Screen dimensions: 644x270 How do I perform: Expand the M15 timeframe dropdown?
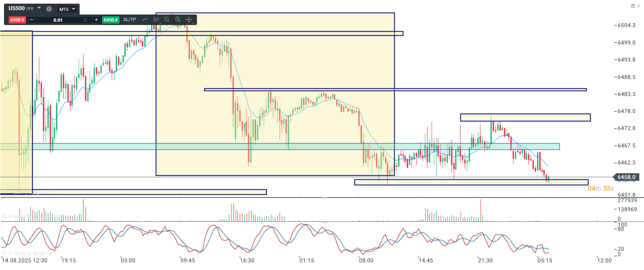(67, 9)
